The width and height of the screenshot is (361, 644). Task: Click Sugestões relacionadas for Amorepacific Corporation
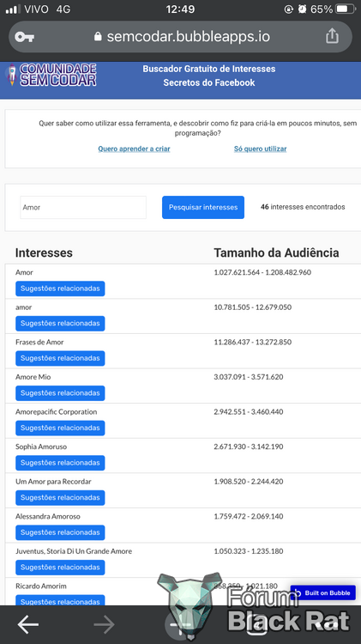(x=60, y=428)
